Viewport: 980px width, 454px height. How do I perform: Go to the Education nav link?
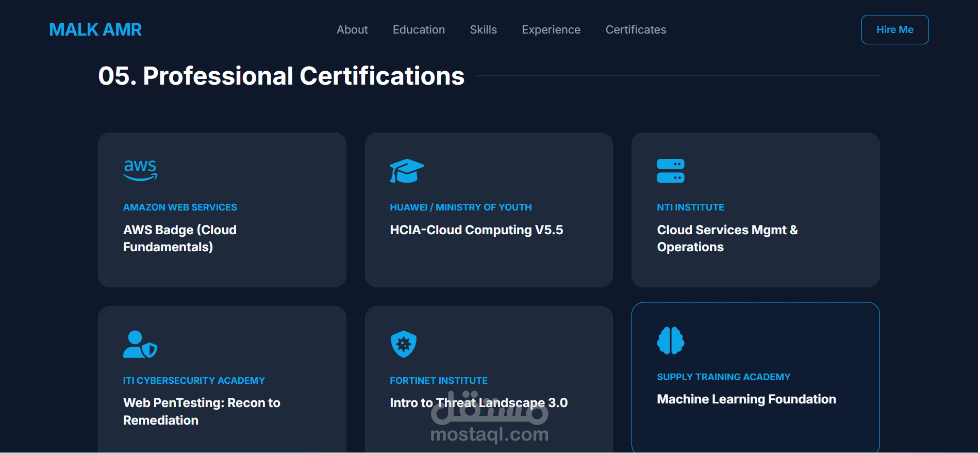coord(419,30)
